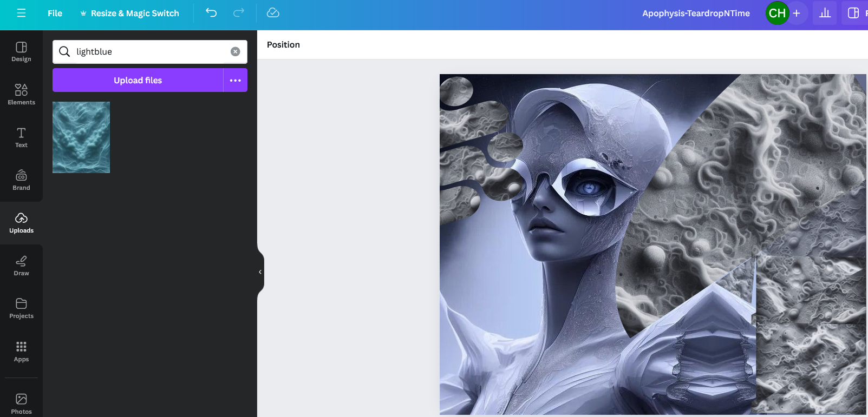Select the light blue texture thumbnail

pos(81,137)
